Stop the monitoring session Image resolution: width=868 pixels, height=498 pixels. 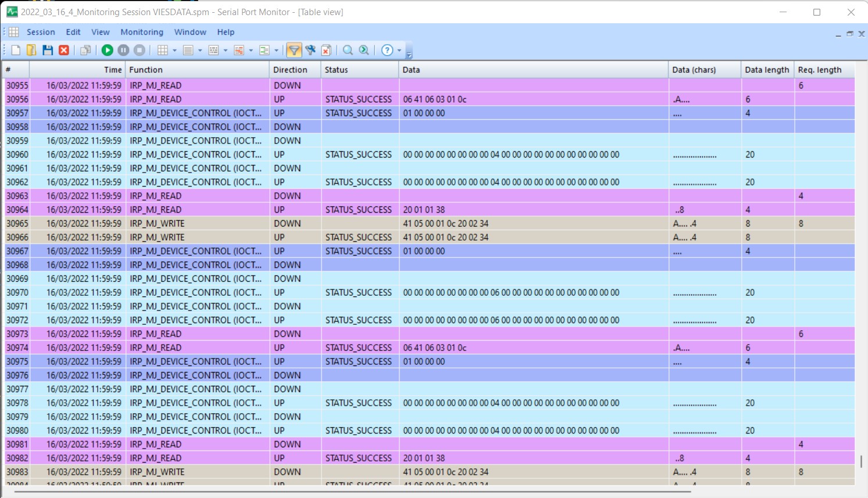tap(138, 50)
